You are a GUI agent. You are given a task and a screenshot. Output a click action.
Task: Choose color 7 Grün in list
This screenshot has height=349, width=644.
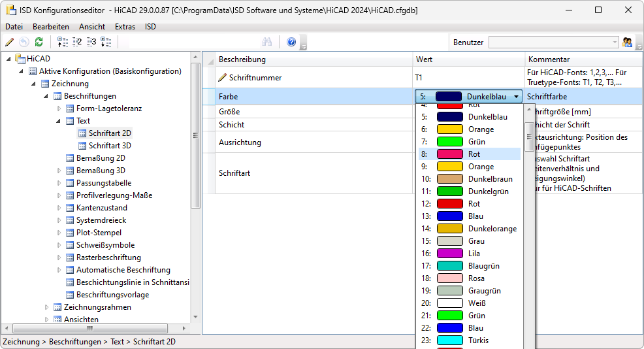click(x=470, y=141)
